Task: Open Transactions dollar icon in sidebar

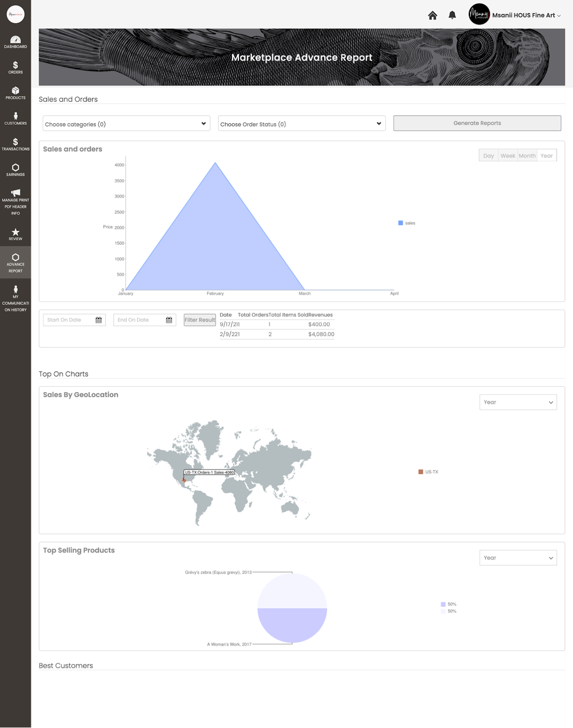Action: pos(15,142)
